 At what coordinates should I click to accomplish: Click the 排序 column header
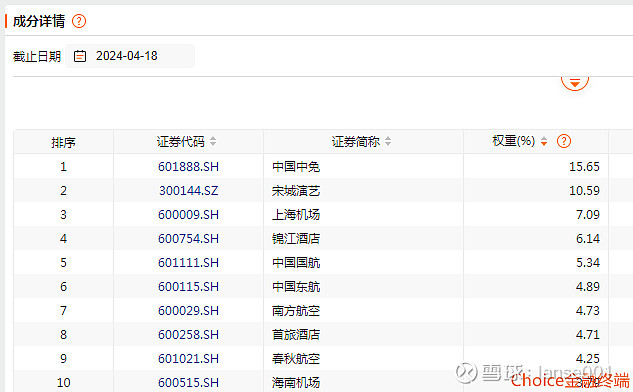click(x=63, y=142)
